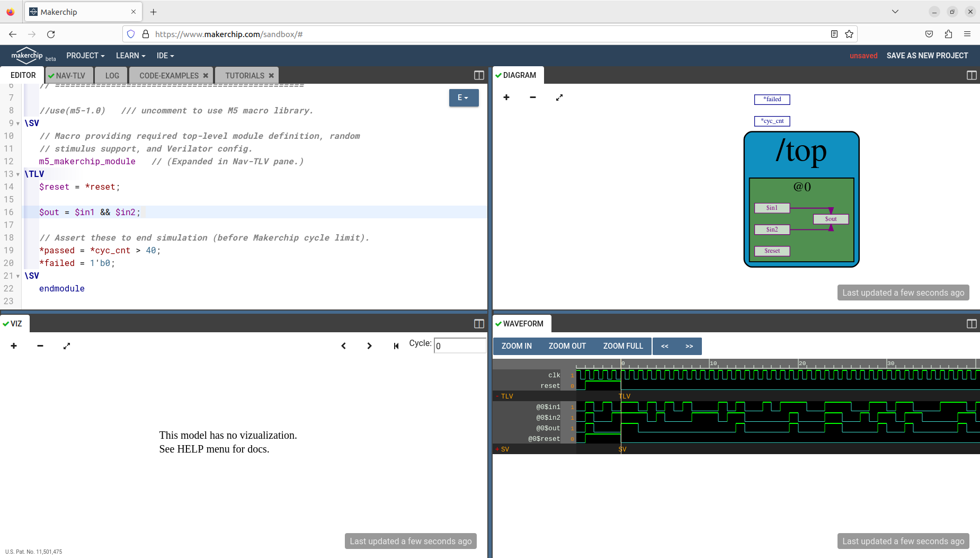Open the LEARN menu
Viewport: 980px width, 558px height.
130,56
